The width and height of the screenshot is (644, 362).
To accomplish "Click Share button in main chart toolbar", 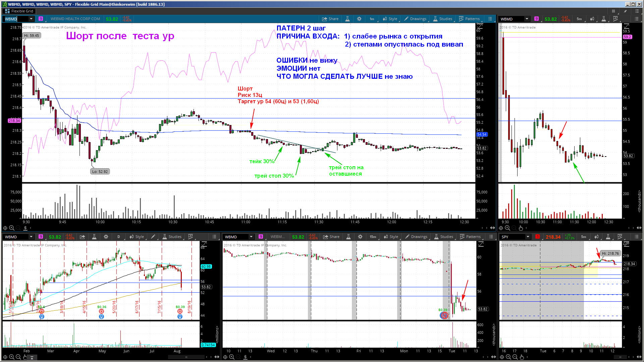I will point(330,19).
